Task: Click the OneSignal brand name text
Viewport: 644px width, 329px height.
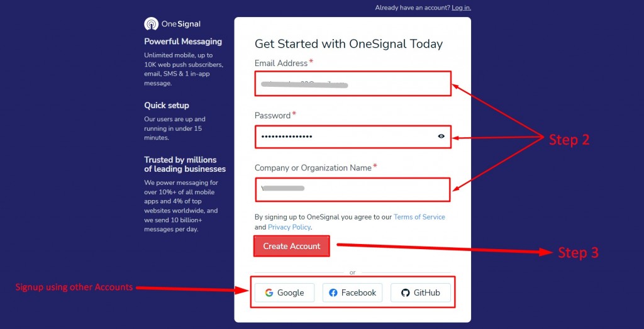Action: click(x=180, y=24)
